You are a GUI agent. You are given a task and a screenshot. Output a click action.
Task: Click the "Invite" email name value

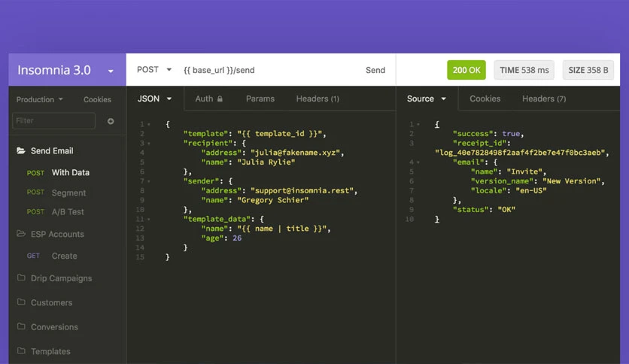524,171
